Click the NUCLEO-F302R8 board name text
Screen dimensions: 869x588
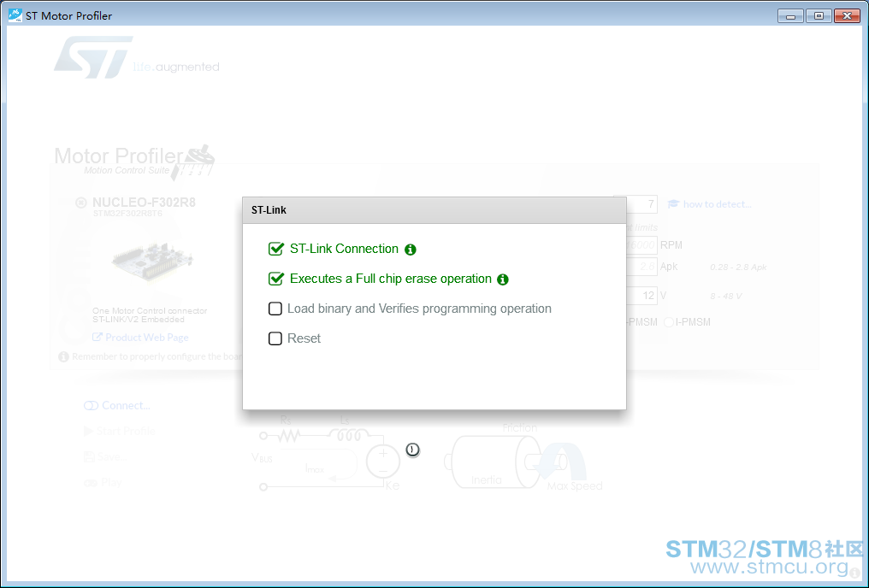point(144,203)
